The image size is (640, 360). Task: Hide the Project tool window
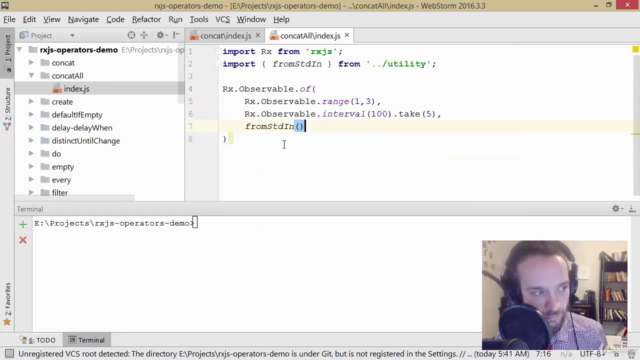point(177,36)
